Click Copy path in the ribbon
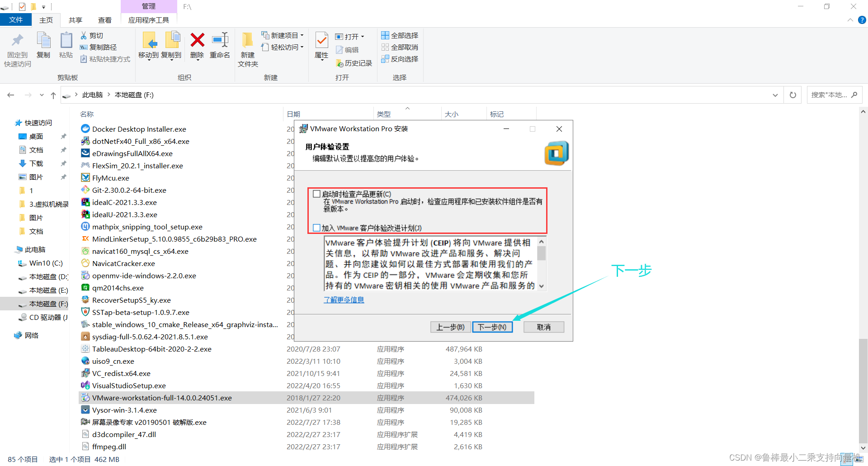Image resolution: width=868 pixels, height=466 pixels. pyautogui.click(x=99, y=47)
